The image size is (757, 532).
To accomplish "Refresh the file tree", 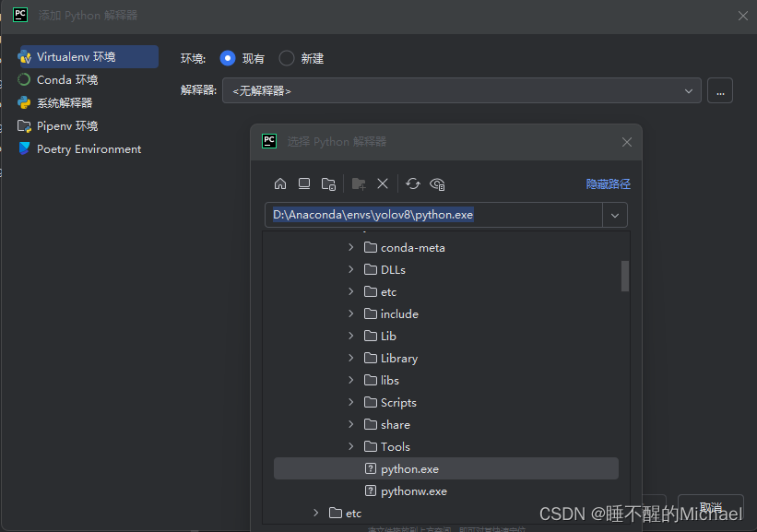I will (413, 183).
